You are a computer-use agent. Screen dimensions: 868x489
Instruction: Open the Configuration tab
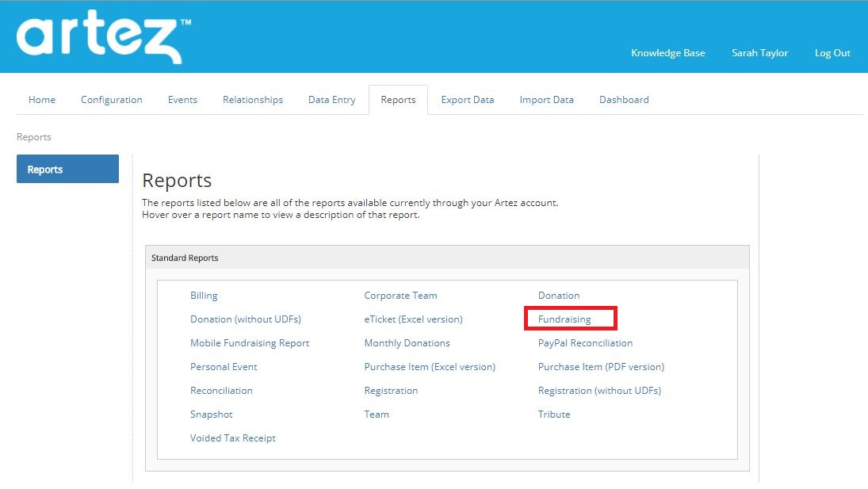coord(111,100)
